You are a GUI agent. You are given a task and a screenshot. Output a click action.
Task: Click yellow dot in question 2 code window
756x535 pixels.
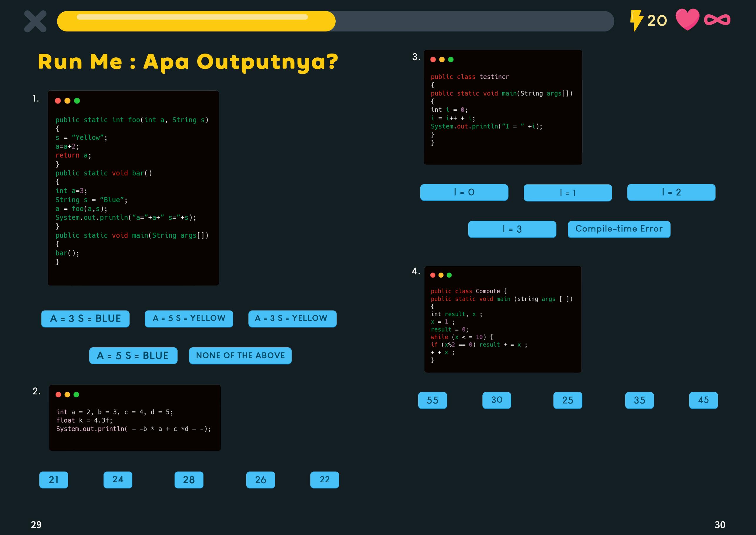67,394
